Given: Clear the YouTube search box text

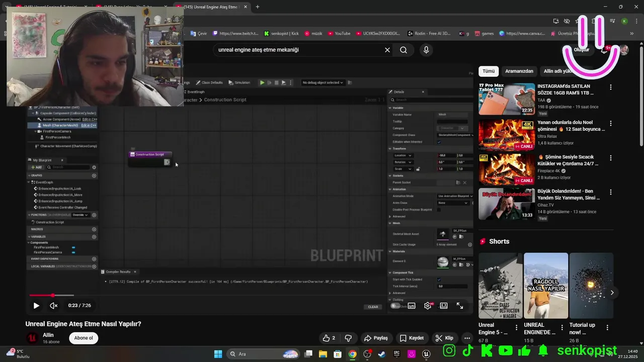Looking at the screenshot, I should [387, 50].
